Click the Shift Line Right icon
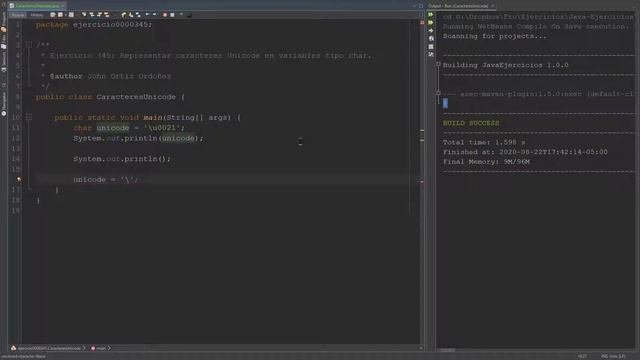 [x=154, y=15]
